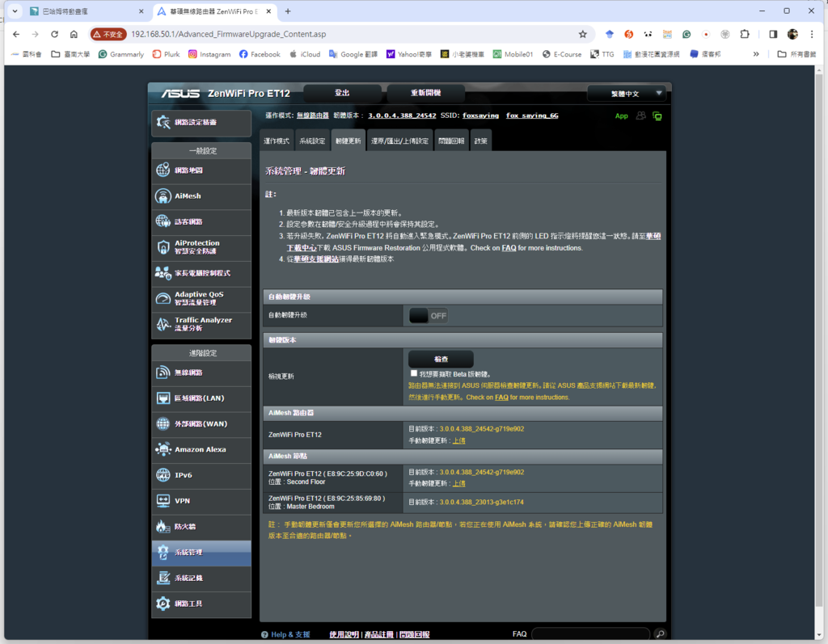Check the Beta firmware checkbox
Screen dimensions: 828x644
coord(414,373)
